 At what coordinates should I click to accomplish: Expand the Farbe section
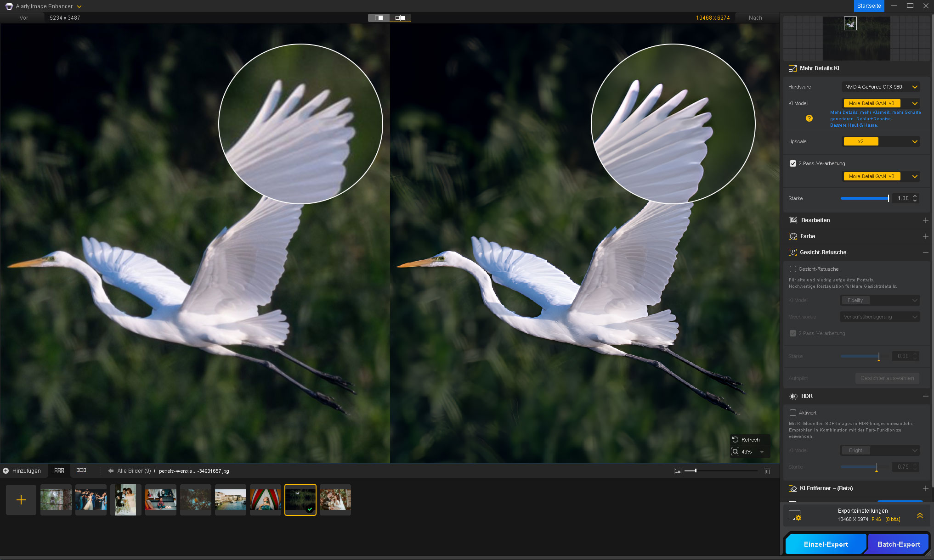point(925,236)
